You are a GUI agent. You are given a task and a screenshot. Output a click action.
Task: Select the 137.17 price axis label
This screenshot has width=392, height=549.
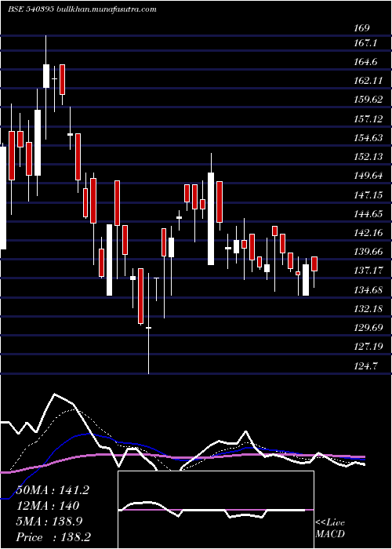tap(368, 271)
